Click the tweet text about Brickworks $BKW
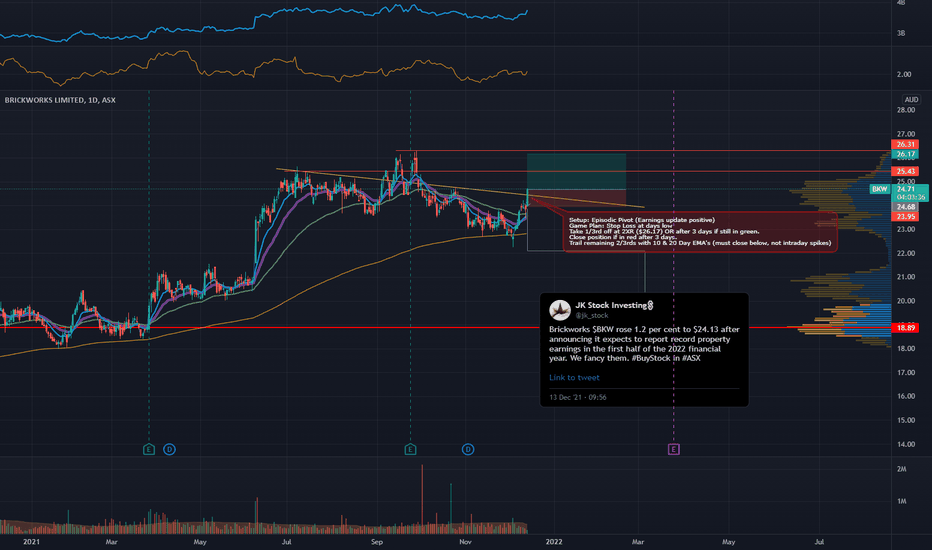 (644, 344)
